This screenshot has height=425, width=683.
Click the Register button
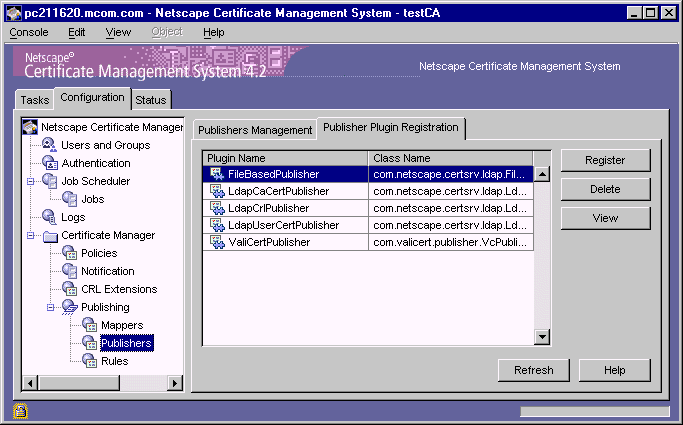coord(605,160)
